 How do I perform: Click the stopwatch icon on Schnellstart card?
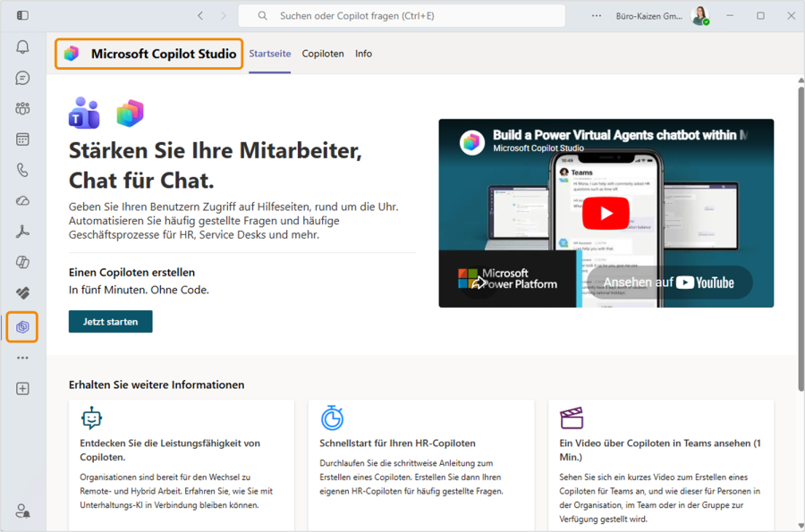tap(332, 418)
